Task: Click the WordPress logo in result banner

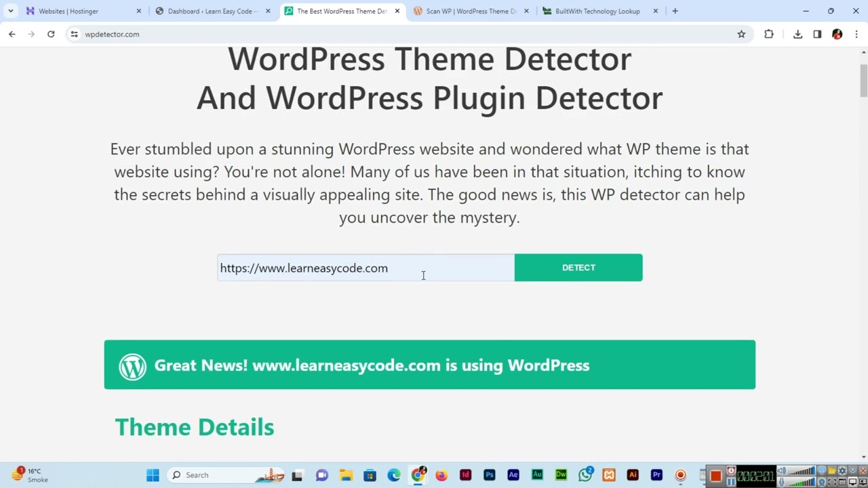Action: pyautogui.click(x=132, y=366)
